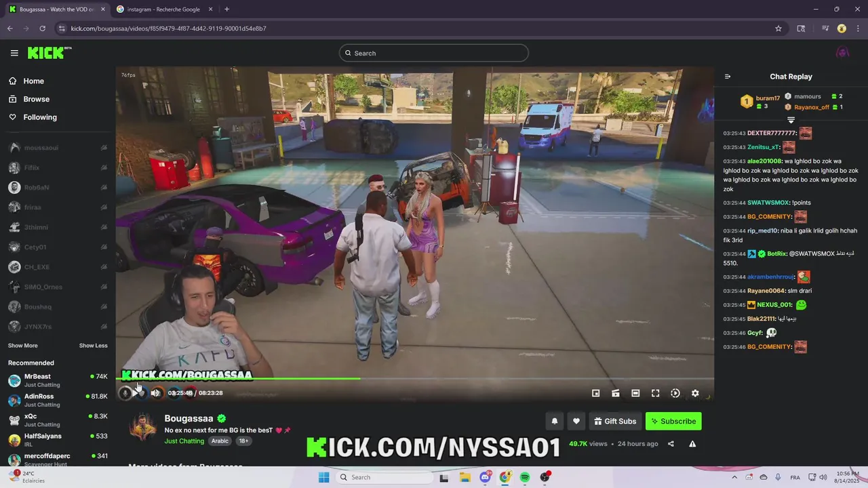Viewport: 868px width, 488px height.
Task: Open Bougassaa channel avatar
Action: pos(143,428)
